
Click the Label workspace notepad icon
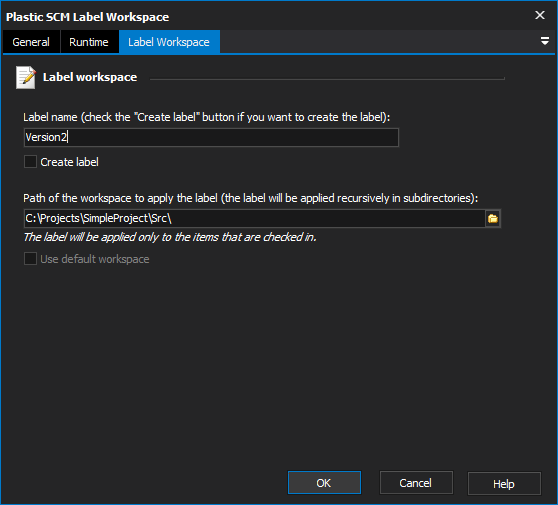pos(26,77)
